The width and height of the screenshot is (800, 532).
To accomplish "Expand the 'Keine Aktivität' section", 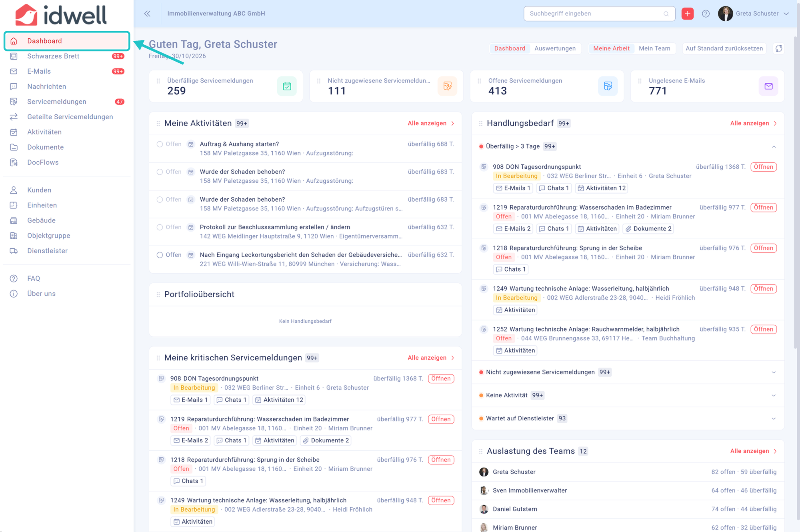I will [x=774, y=396].
